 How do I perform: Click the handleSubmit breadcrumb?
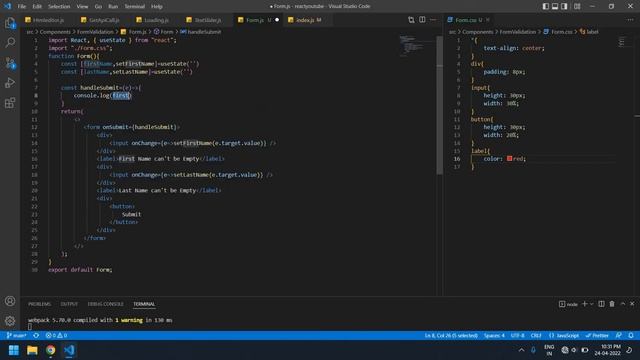click(x=201, y=32)
